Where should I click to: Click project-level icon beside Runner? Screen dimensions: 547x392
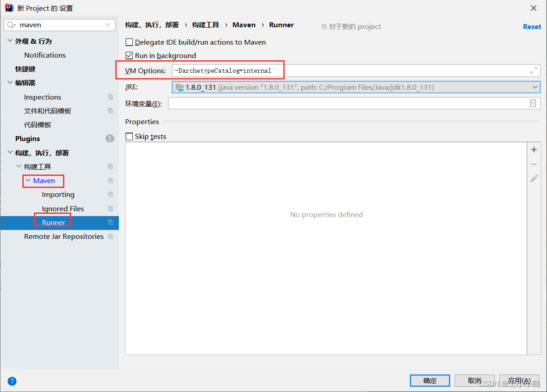[x=110, y=222]
